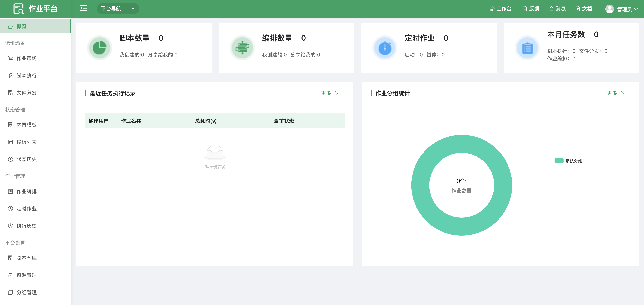Click the home icon beside 工作台
This screenshot has width=644, height=305.
point(492,9)
